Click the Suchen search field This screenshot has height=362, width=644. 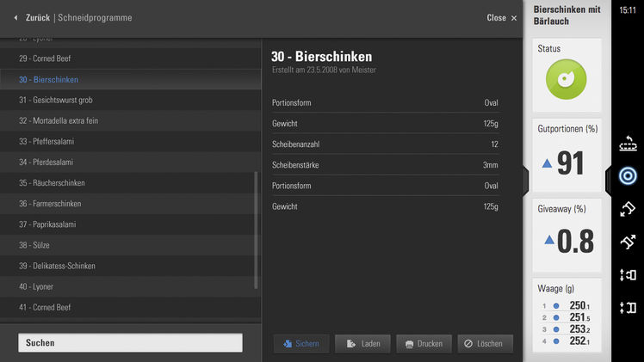pyautogui.click(x=130, y=342)
